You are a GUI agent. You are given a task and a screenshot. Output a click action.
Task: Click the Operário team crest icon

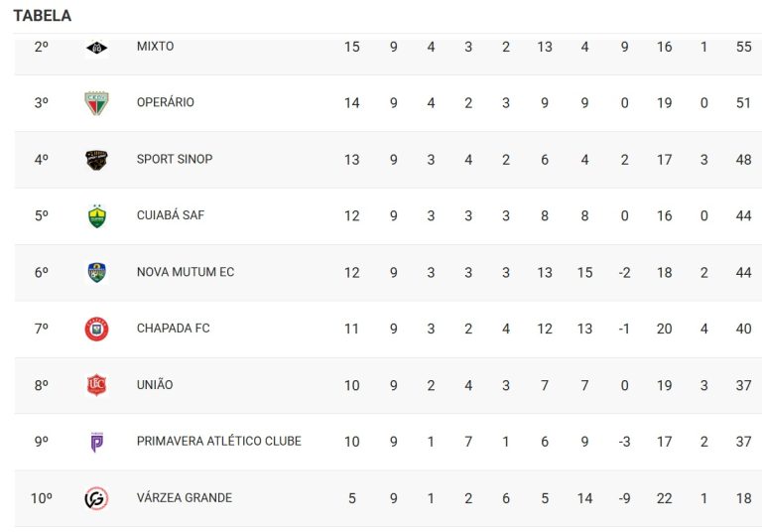tap(96, 103)
